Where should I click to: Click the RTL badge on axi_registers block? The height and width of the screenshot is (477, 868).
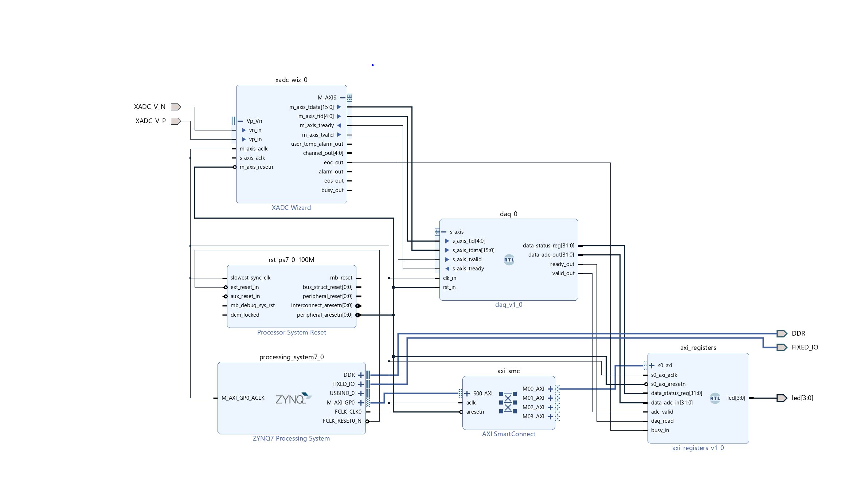715,398
